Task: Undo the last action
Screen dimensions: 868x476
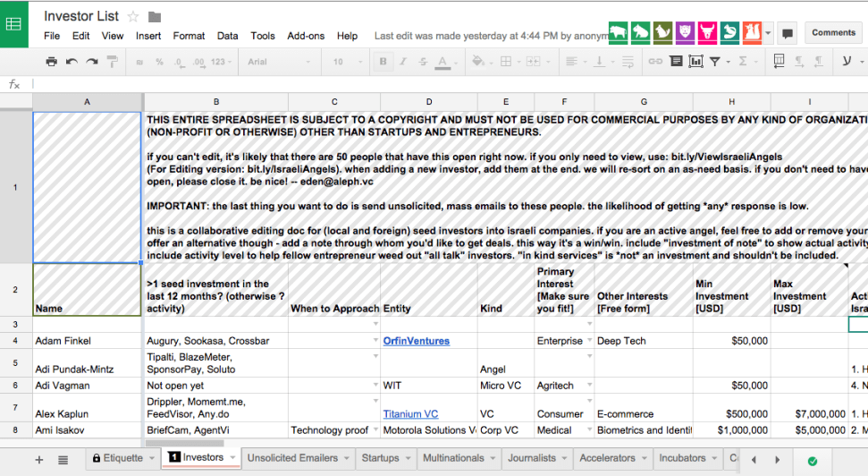Action: pyautogui.click(x=72, y=62)
